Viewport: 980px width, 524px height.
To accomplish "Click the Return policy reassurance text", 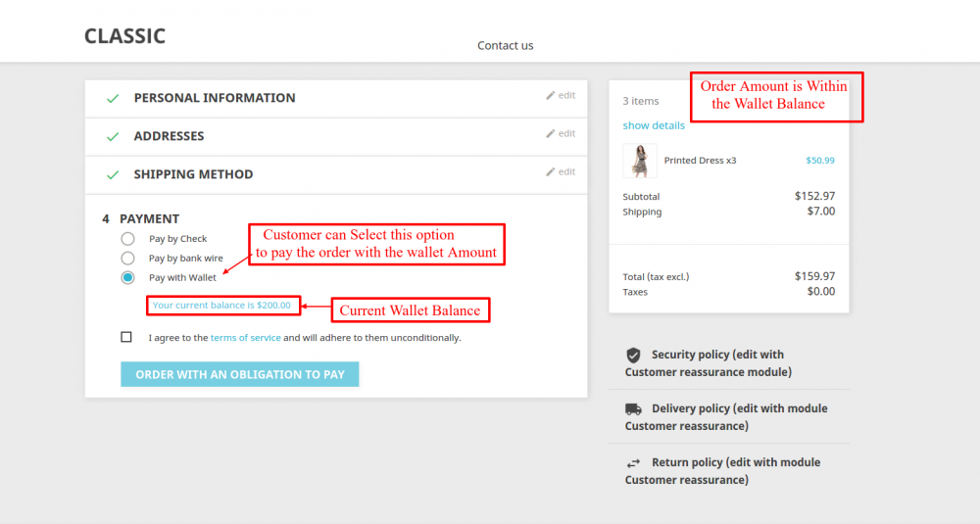I will (x=722, y=471).
